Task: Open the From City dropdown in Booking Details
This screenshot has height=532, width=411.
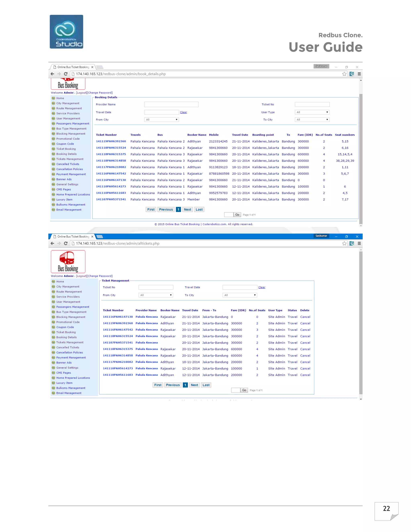Action: tap(162, 120)
